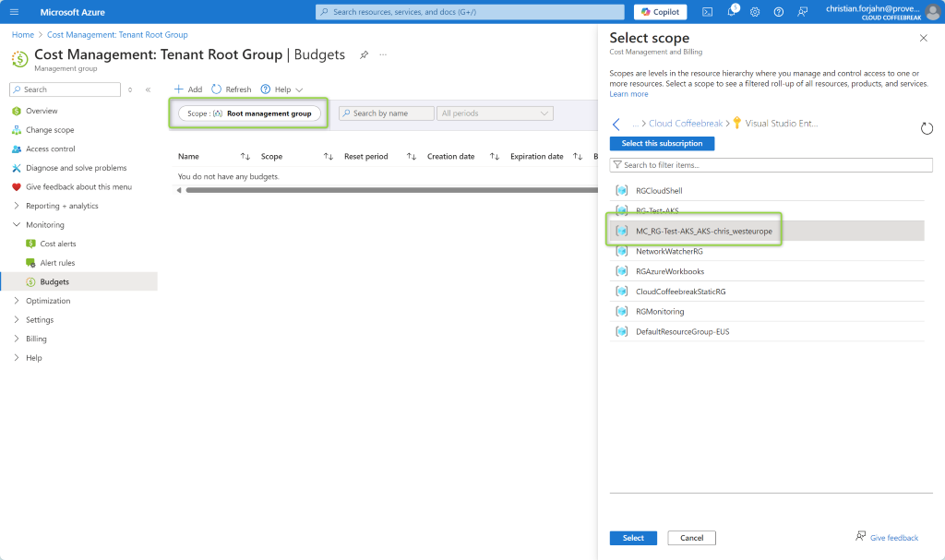
Task: Collapse the left menu with double chevron
Action: pyautogui.click(x=148, y=89)
